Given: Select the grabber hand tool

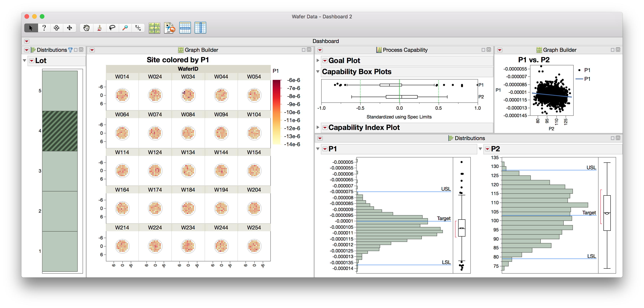Looking at the screenshot, I should click(86, 28).
